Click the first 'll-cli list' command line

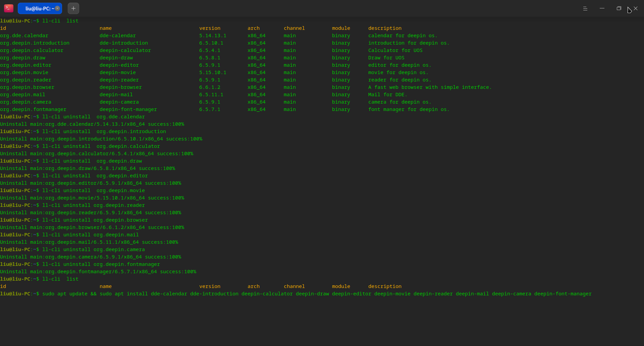[x=60, y=21]
